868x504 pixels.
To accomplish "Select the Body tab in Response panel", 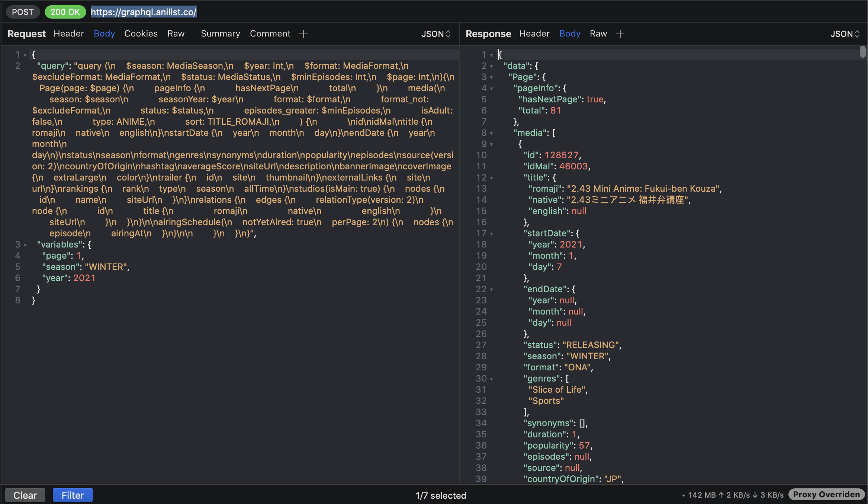I will pyautogui.click(x=569, y=34).
